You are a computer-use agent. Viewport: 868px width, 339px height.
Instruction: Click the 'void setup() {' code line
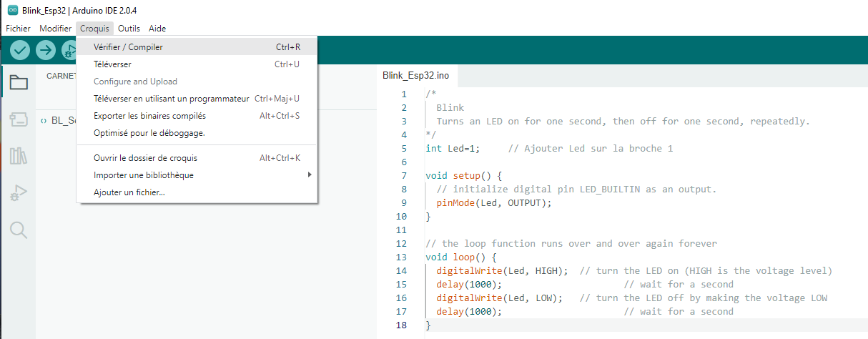tap(464, 176)
